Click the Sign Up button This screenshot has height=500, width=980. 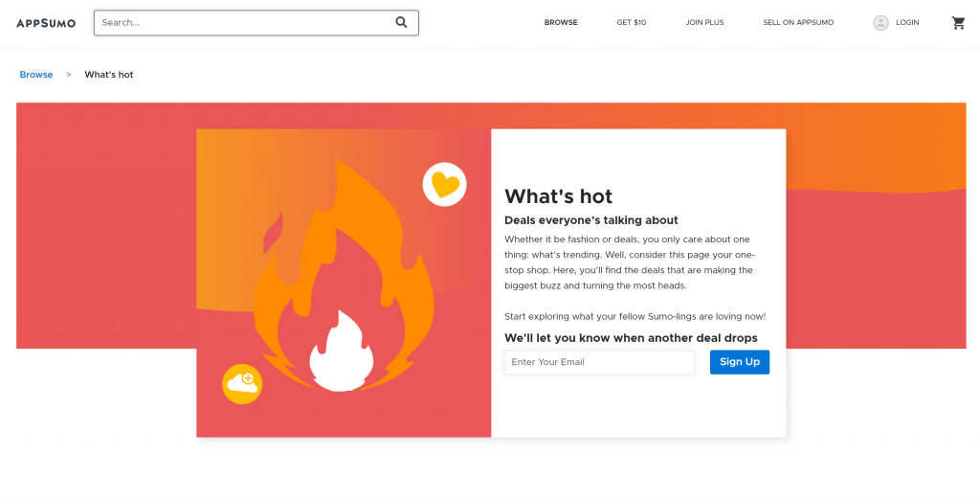pyautogui.click(x=740, y=362)
